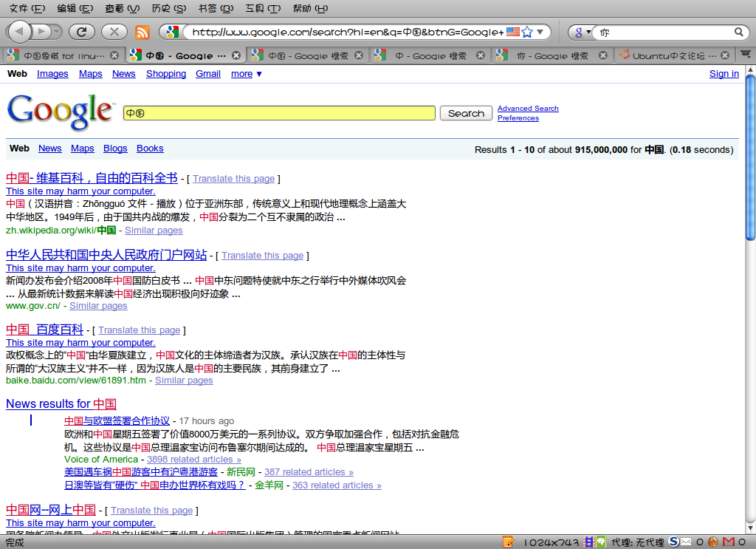Click the vertical page scrollbar thumb
This screenshot has width=756, height=549.
750,157
